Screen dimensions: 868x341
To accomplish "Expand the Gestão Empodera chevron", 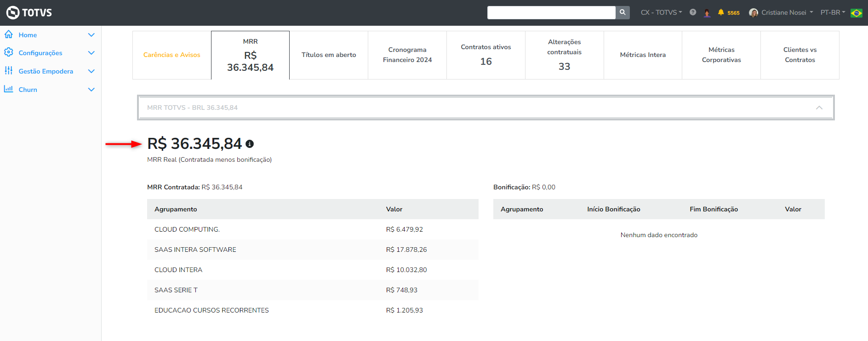I will [x=91, y=71].
